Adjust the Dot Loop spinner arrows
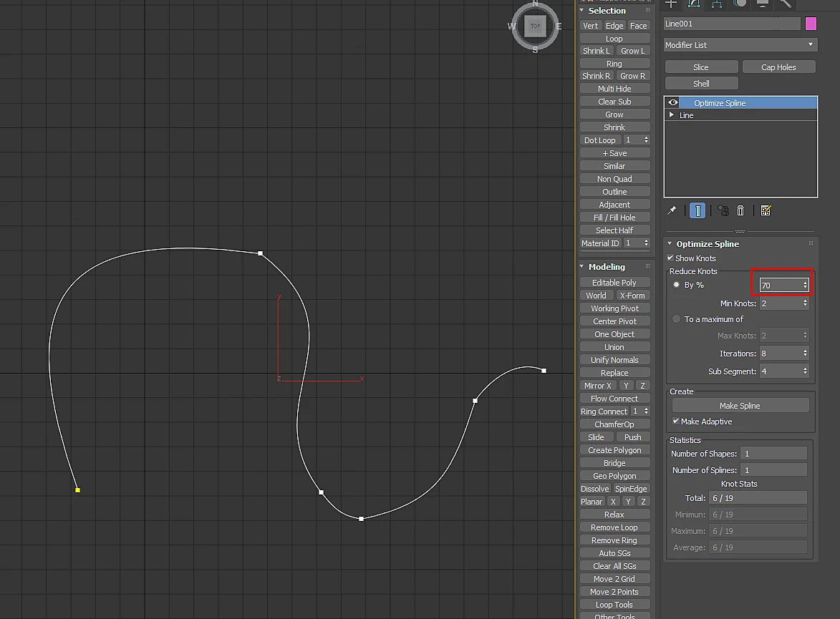This screenshot has height=619, width=840. [646, 140]
